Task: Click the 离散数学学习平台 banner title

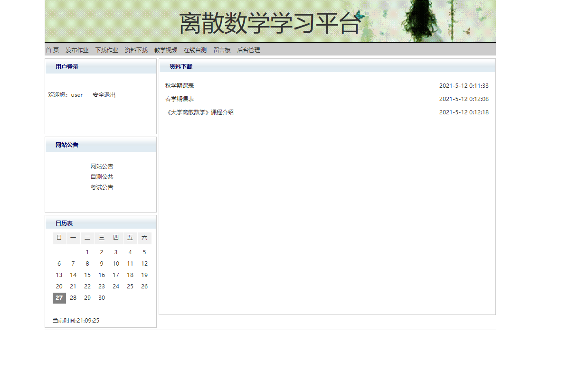Action: tap(270, 21)
